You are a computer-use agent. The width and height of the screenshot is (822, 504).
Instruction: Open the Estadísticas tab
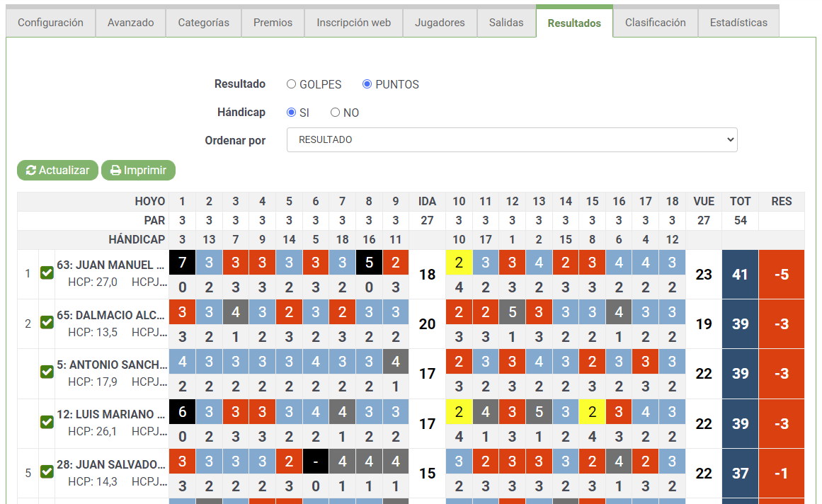[738, 23]
